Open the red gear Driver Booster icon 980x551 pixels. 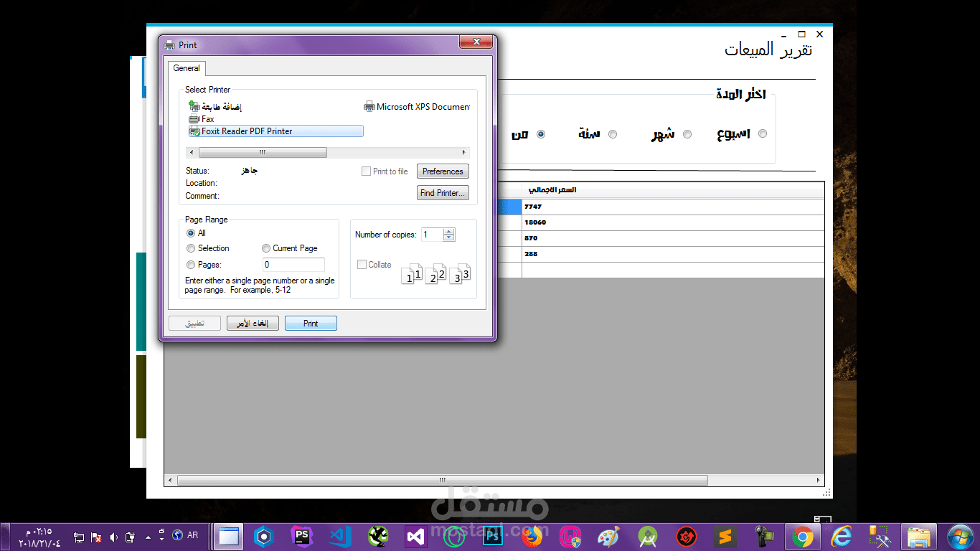click(687, 537)
